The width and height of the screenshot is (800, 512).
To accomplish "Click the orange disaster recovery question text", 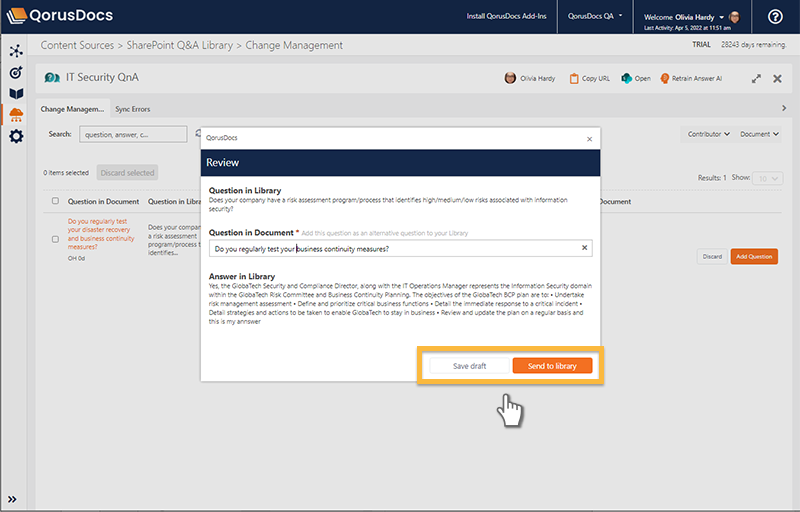I will [101, 234].
